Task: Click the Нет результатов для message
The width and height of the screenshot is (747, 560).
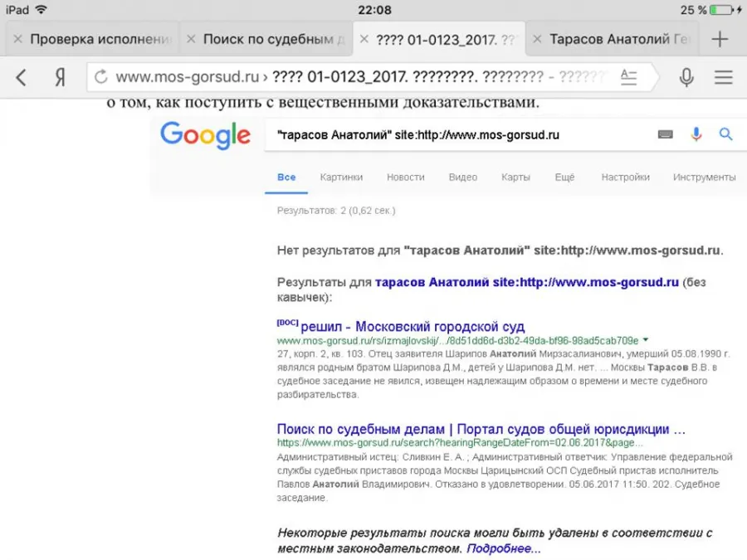Action: coord(500,251)
